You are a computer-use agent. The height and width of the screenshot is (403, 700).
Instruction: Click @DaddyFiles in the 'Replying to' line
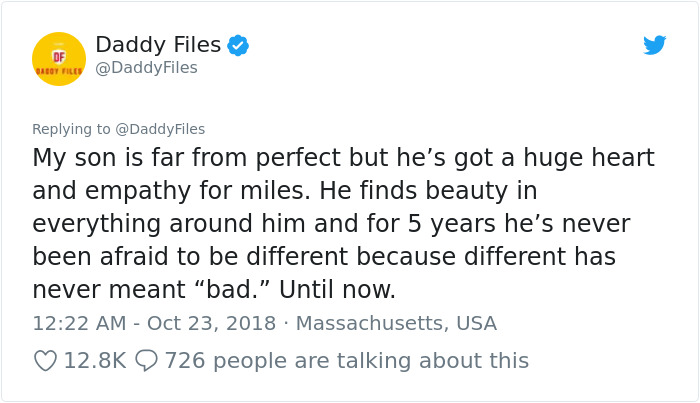pos(163,128)
